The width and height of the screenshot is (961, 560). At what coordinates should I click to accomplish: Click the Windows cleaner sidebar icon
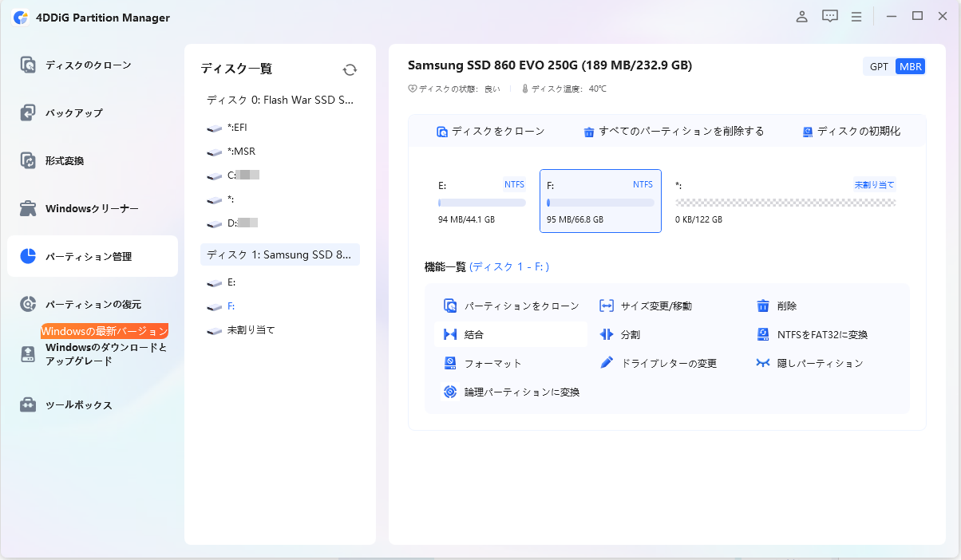(28, 209)
